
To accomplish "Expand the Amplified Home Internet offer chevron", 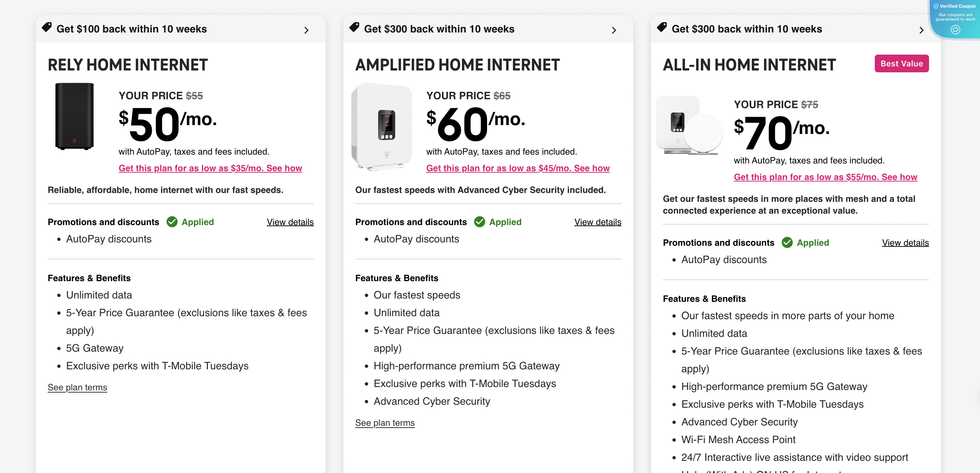I will (614, 30).
